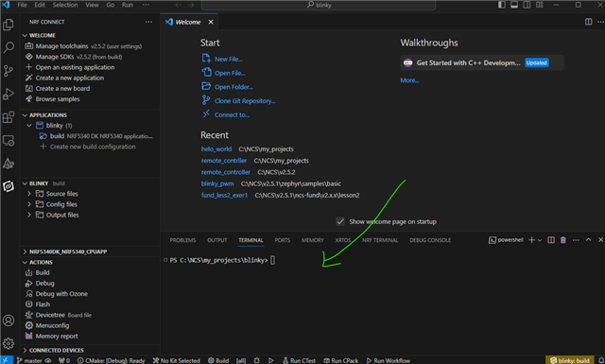The width and height of the screenshot is (605, 364).
Task: Expand Source files folder
Action: (29, 194)
